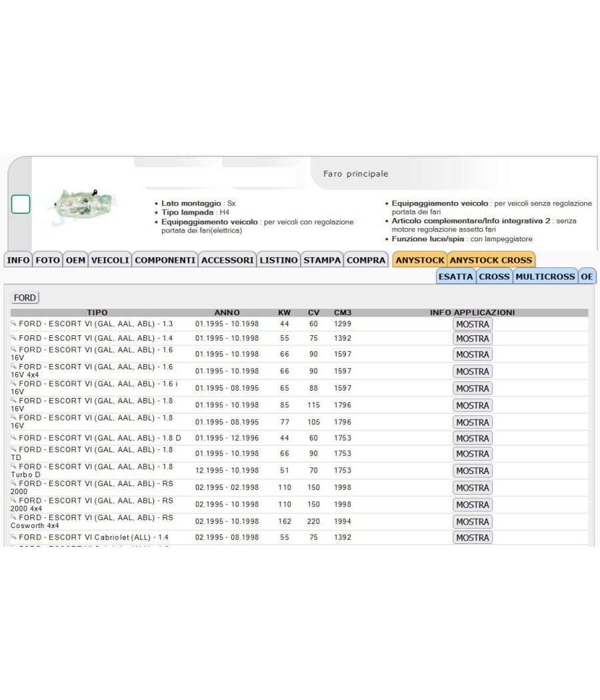Click MOSTRA for Escort 1.6 16V 4x4
Screen dimensions: 600x700
pos(472,371)
